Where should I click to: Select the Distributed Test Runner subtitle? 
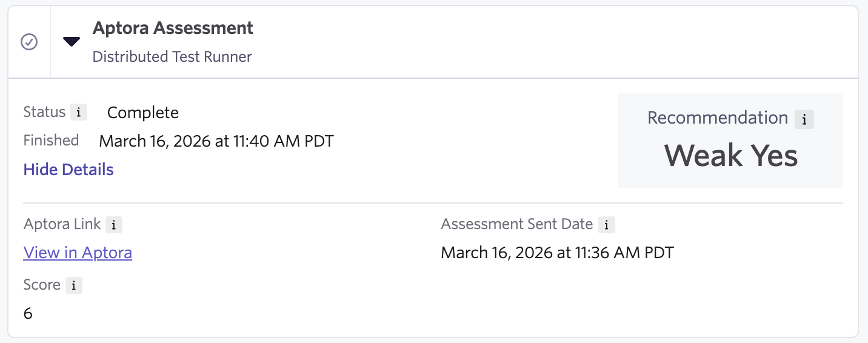(x=172, y=57)
